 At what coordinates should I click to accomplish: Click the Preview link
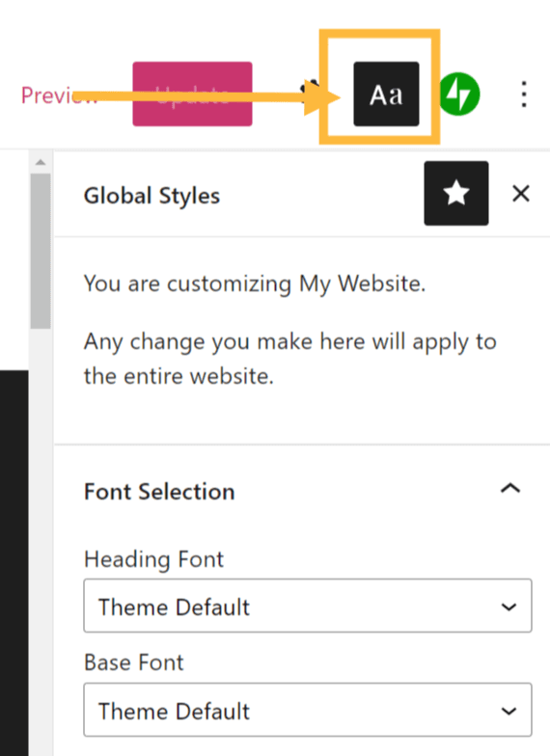click(59, 94)
